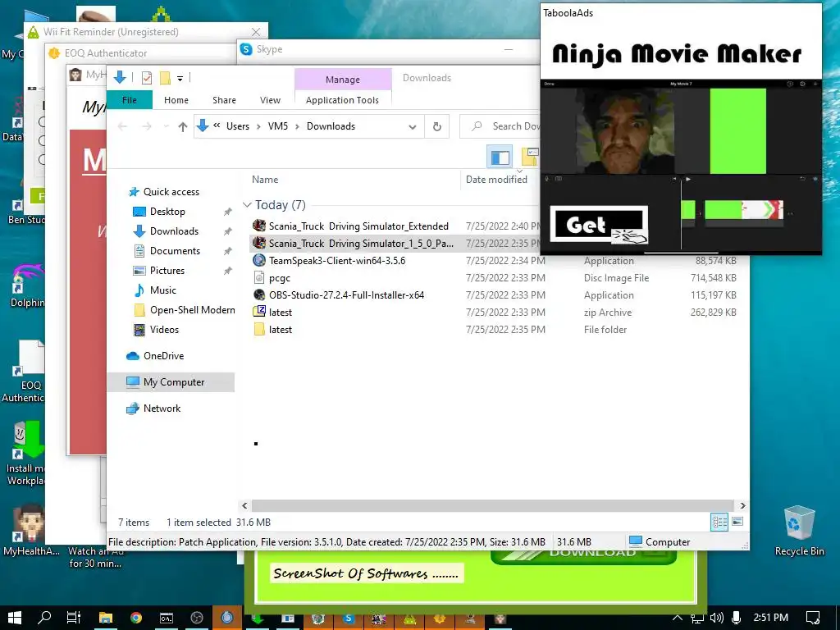
Task: Open the Dolphin desktop shortcut
Action: click(27, 285)
